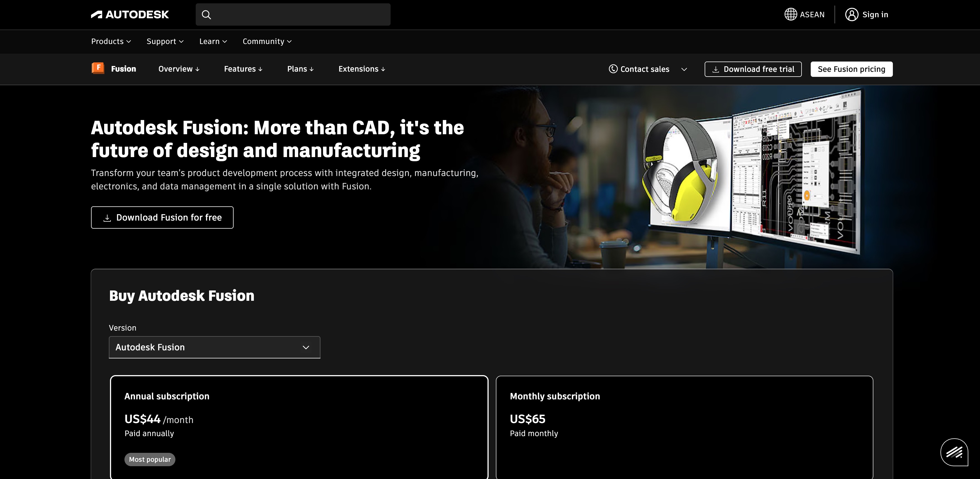Select the Monthly subscription card

[684, 427]
